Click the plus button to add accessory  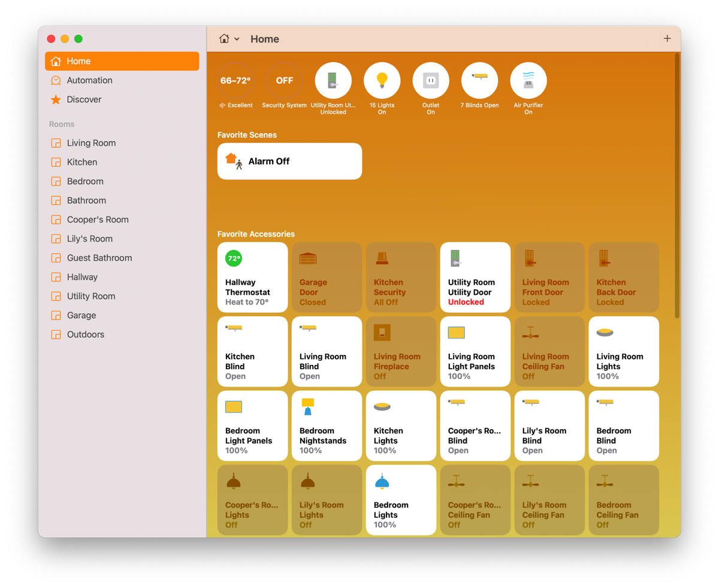pyautogui.click(x=667, y=38)
